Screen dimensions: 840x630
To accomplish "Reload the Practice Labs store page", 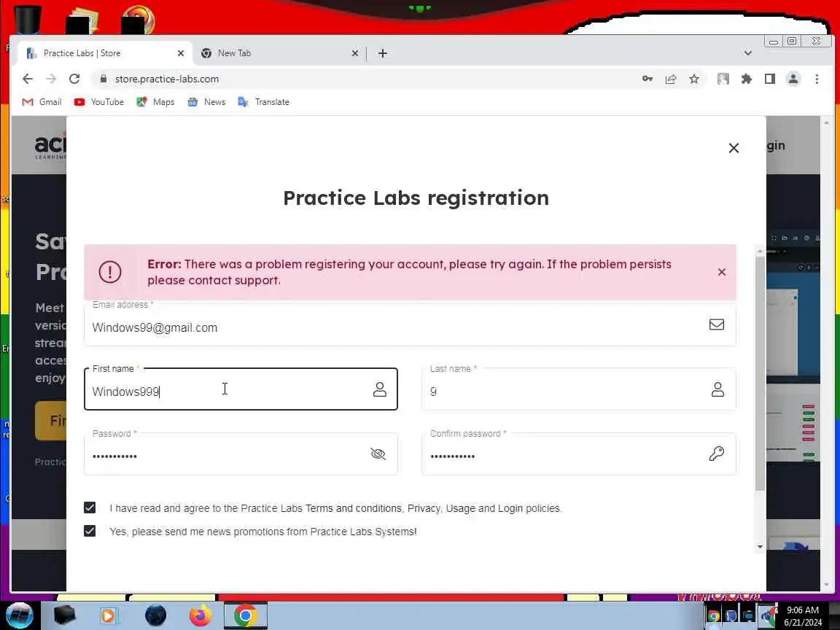I will [x=74, y=79].
